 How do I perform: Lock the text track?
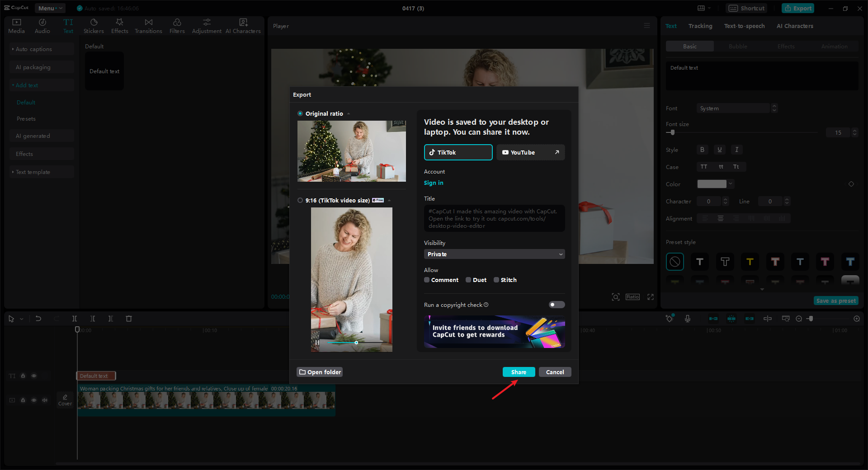point(23,376)
